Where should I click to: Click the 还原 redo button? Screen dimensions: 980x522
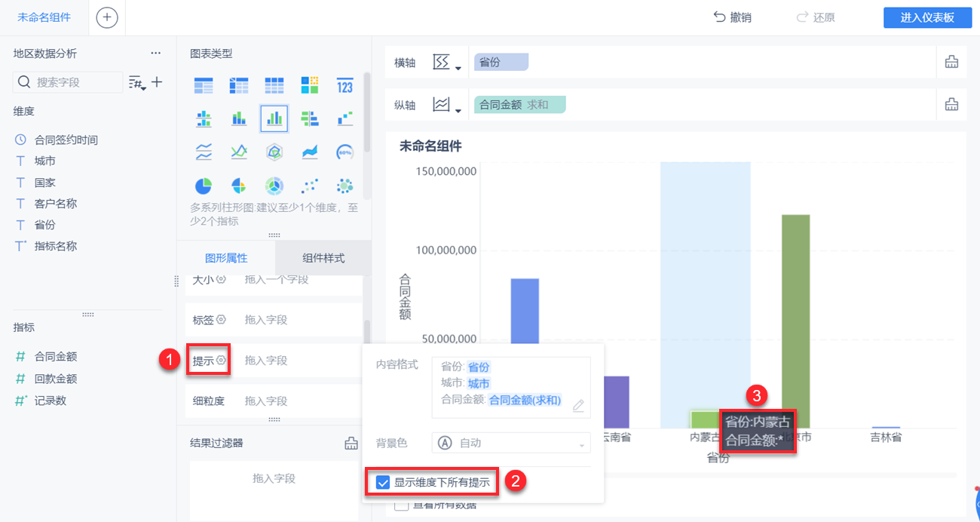815,17
